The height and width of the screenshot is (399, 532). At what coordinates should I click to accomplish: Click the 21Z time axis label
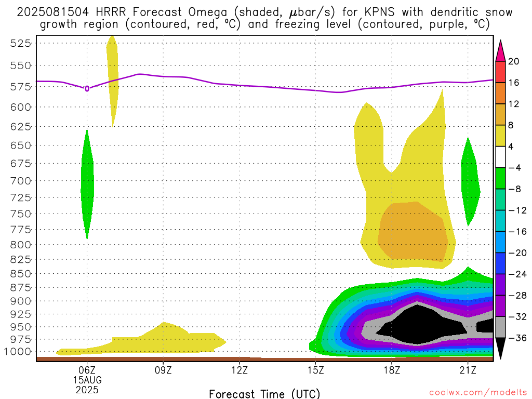[468, 370]
